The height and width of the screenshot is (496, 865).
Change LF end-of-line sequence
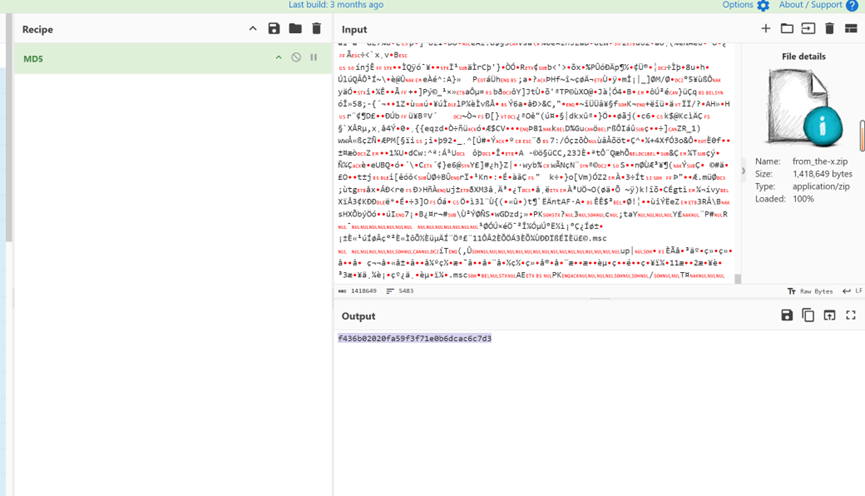852,291
